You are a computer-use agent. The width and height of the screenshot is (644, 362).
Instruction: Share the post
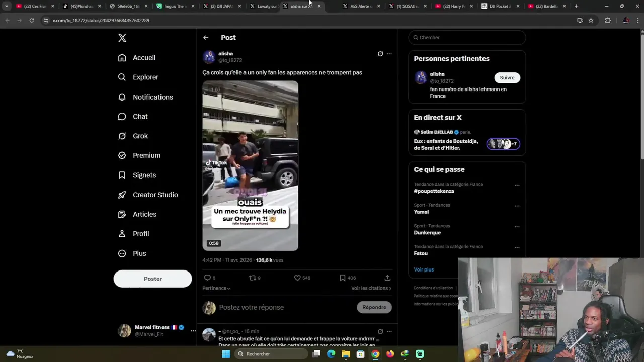click(387, 278)
